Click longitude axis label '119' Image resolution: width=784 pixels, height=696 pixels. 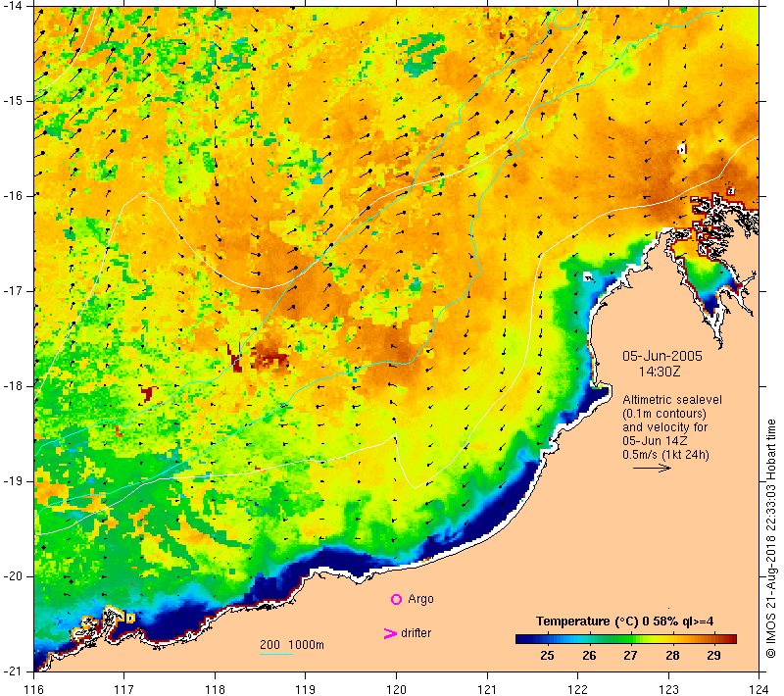click(306, 689)
